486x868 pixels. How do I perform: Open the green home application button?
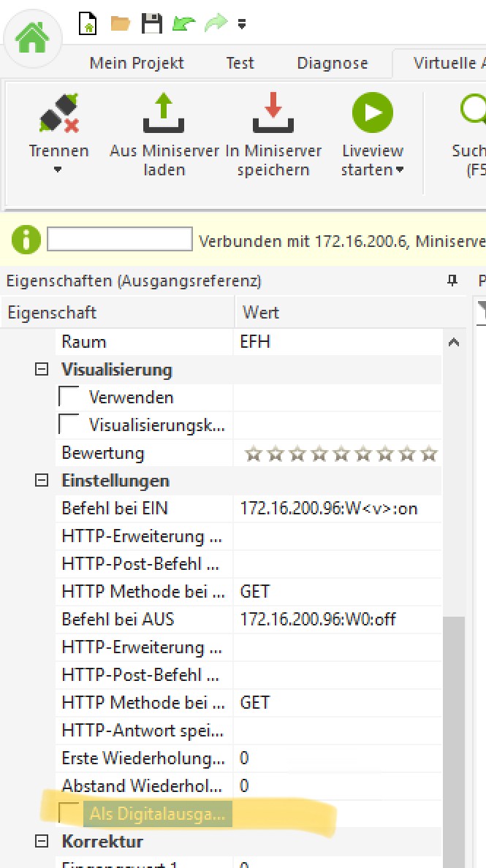33,38
